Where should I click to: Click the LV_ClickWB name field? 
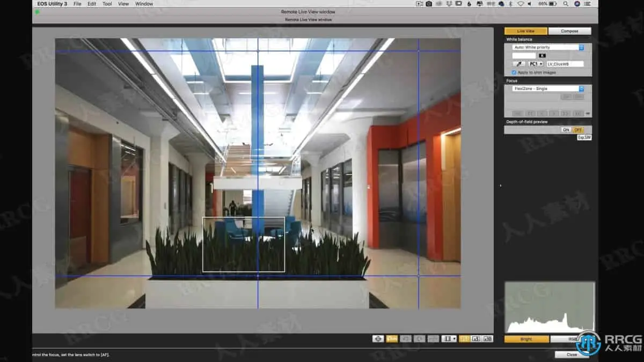pos(565,64)
